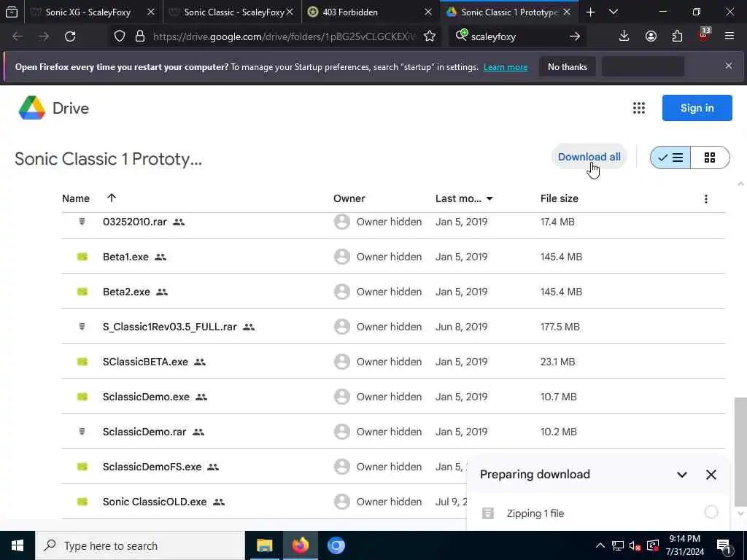This screenshot has height=560, width=747.
Task: Click the Beta2.exe file type icon
Action: [x=82, y=292]
